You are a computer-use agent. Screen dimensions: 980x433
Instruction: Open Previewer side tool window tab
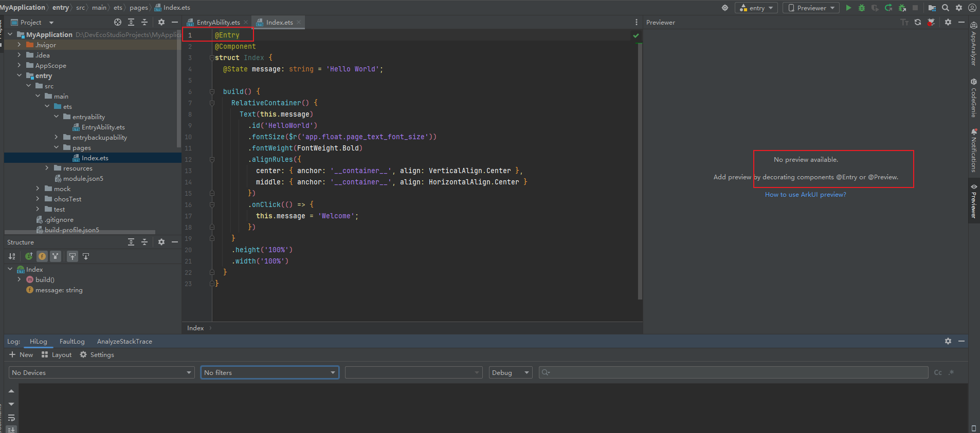974,201
